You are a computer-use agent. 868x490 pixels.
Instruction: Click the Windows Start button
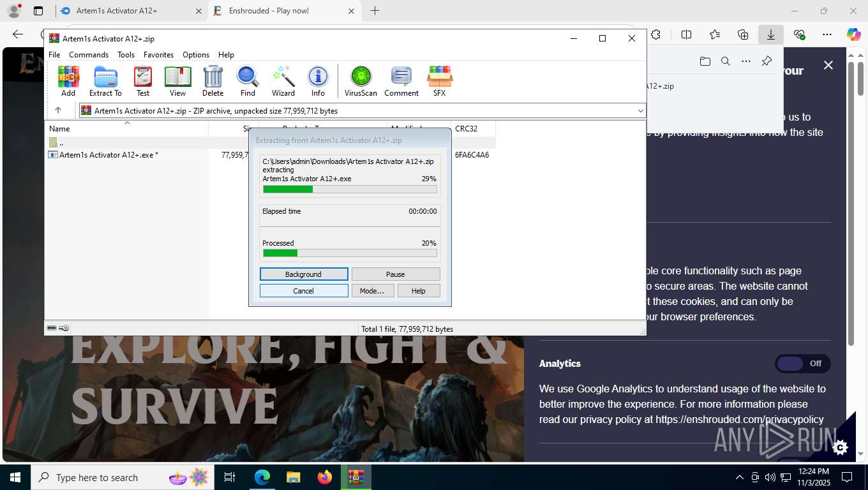(15, 477)
